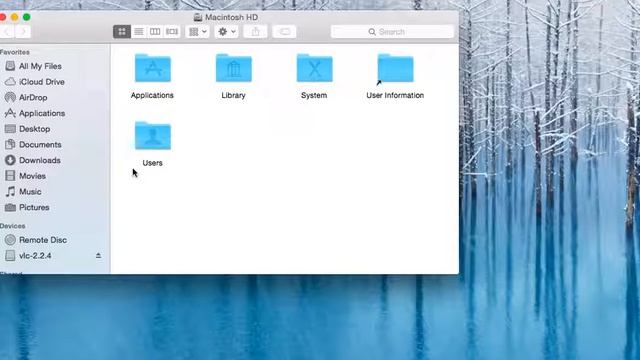This screenshot has height=360, width=640.
Task: Click the Favorites sidebar heading
Action: [14, 52]
